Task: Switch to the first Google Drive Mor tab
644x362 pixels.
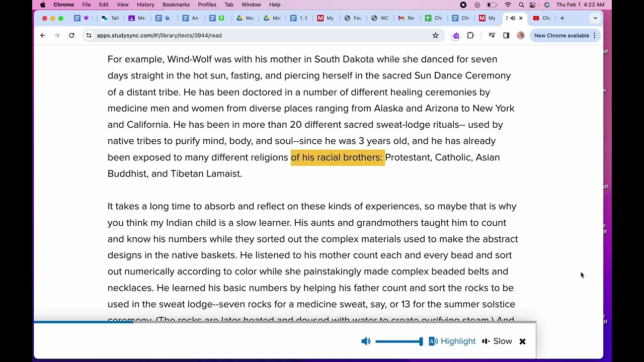Action: point(245,18)
